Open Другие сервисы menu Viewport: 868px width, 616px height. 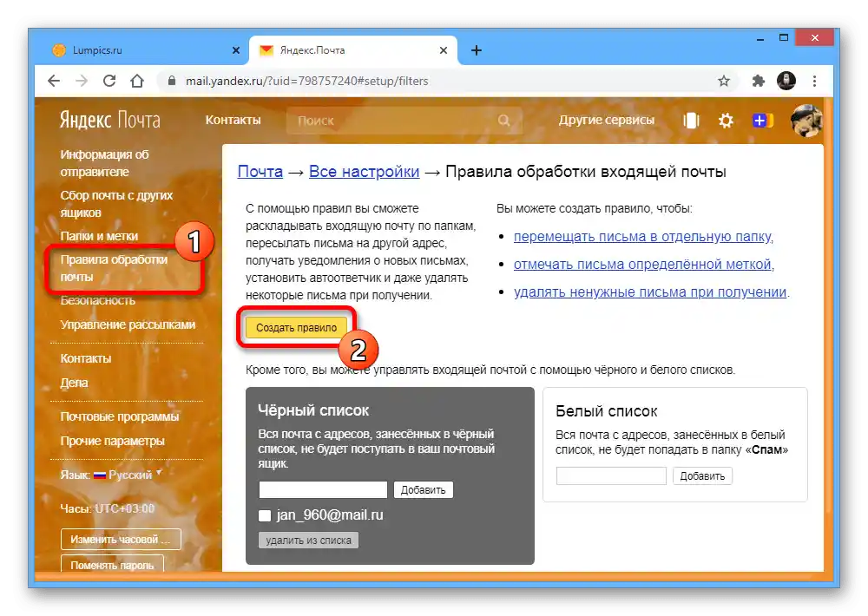coord(606,120)
